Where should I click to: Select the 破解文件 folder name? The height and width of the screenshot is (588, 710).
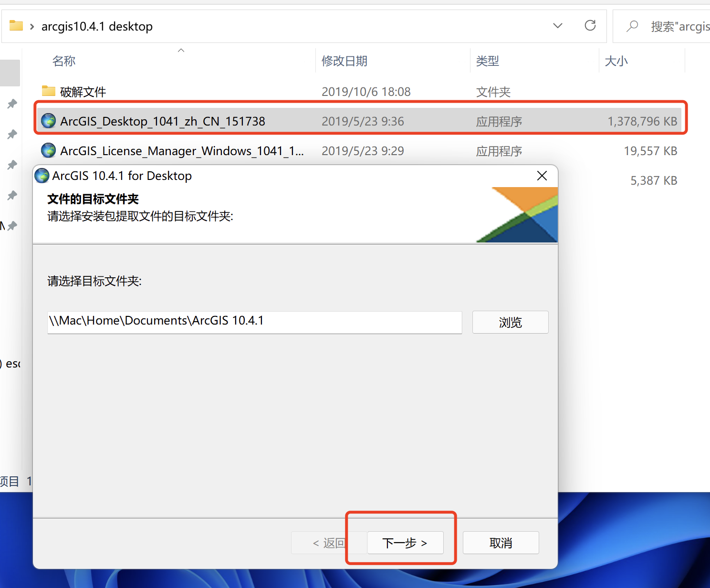(x=83, y=92)
